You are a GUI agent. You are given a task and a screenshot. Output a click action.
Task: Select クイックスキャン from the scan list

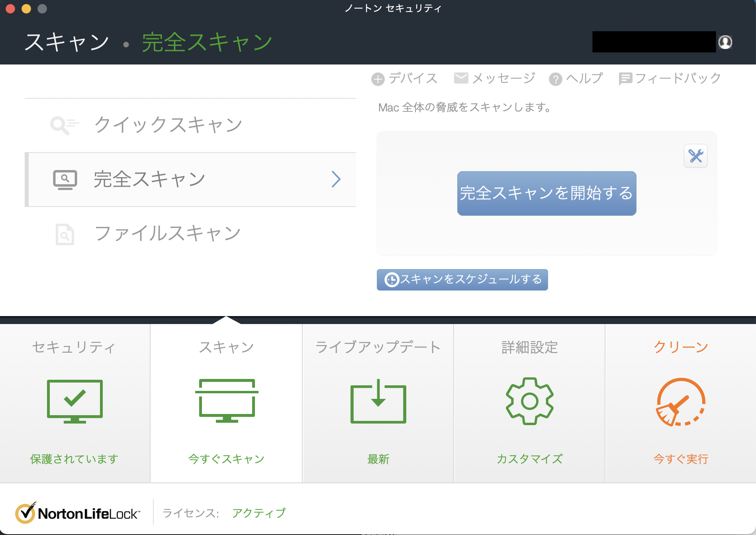pos(168,125)
